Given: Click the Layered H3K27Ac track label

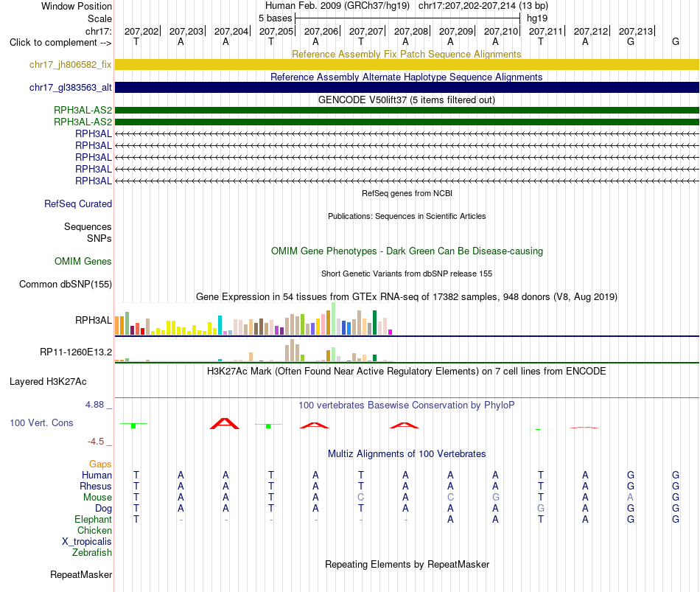Looking at the screenshot, I should [x=48, y=382].
